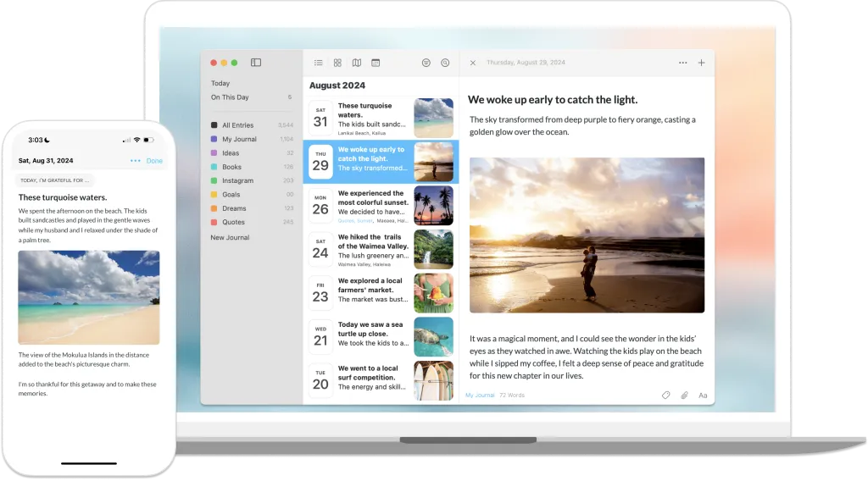868x498 pixels.
Task: Attach a file using the paperclip icon
Action: point(684,394)
